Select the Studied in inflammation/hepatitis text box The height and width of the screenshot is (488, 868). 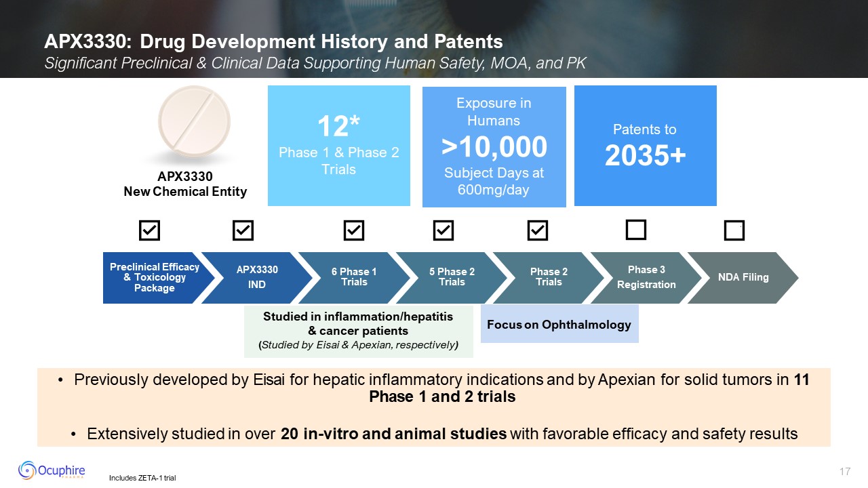click(x=358, y=331)
